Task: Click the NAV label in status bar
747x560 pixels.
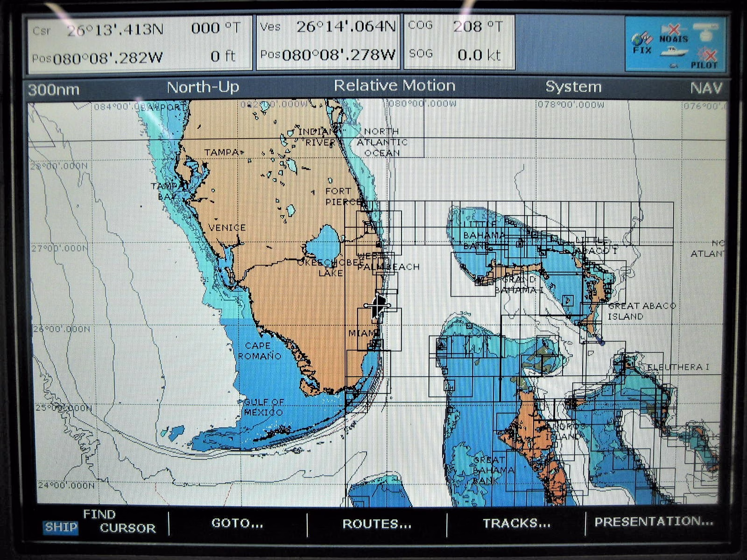Action: click(706, 88)
